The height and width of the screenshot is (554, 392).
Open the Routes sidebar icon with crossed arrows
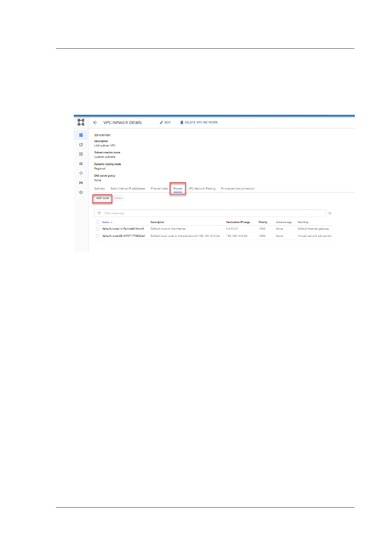pyautogui.click(x=81, y=164)
